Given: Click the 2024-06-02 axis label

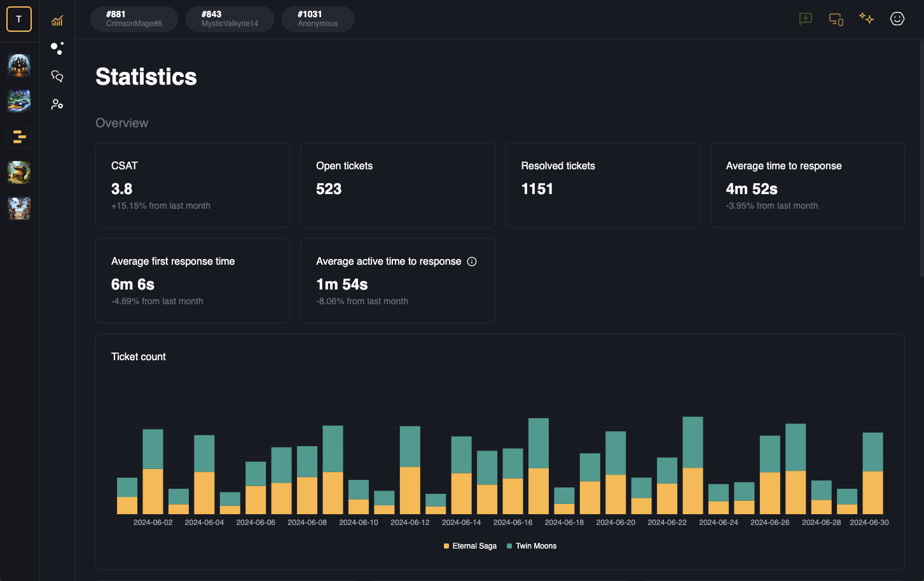Looking at the screenshot, I should [x=153, y=522].
